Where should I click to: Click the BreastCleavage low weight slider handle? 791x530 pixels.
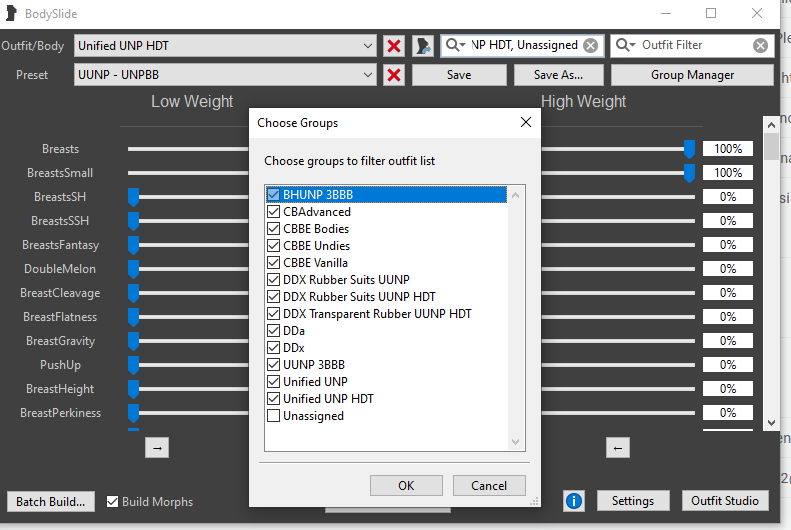[x=133, y=293]
